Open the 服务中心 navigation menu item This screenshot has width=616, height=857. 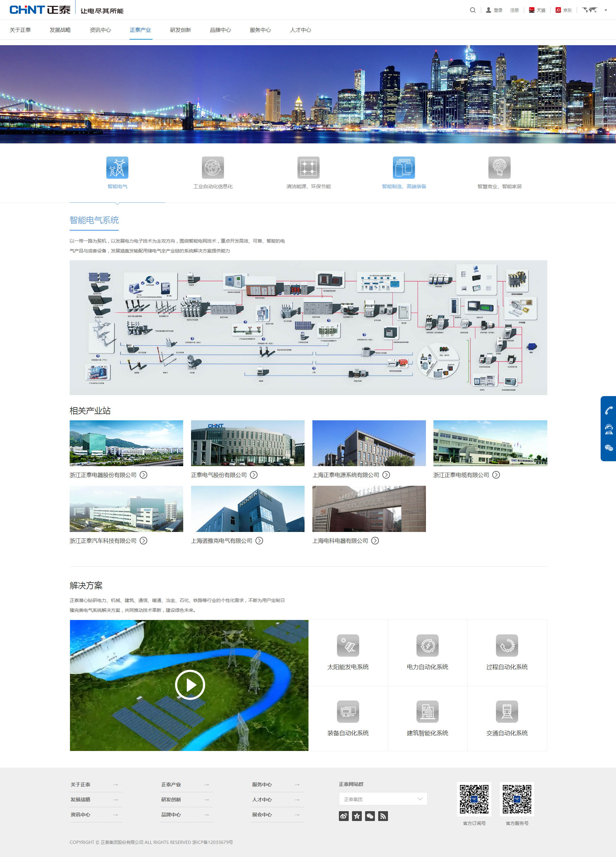coord(260,30)
